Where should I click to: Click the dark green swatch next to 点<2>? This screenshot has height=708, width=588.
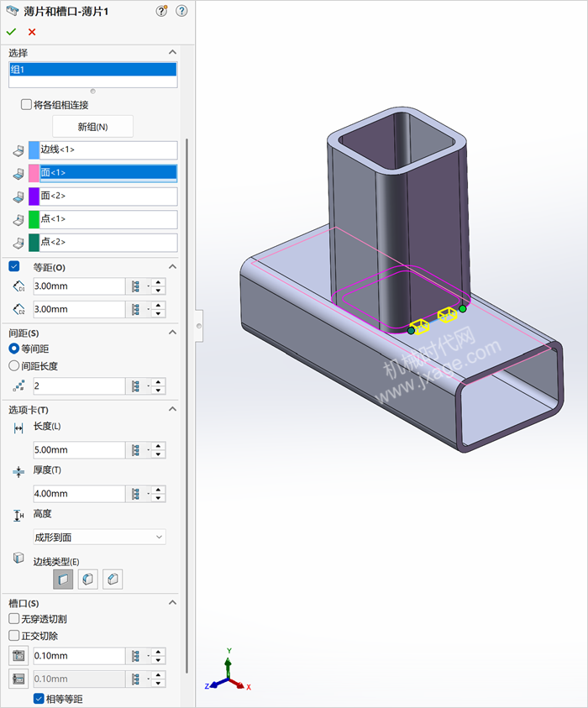tap(34, 243)
